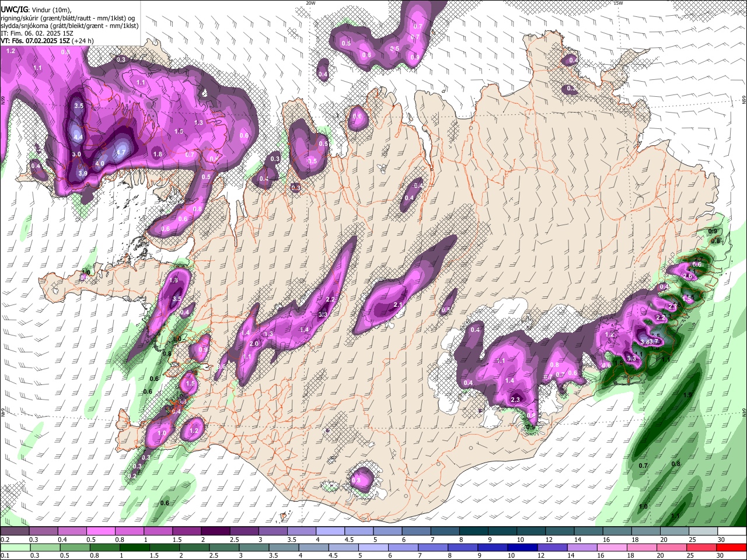The image size is (747, 560).
Task: Pick the pink swatch at 18 in bottom legend row
Action: 642,548
